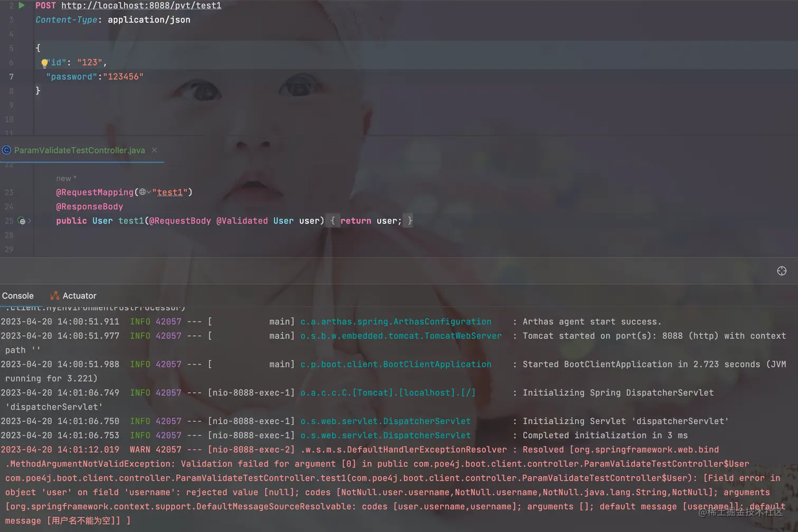
Task: Click the "new *" author hint above @RequestMapping
Action: click(x=66, y=178)
